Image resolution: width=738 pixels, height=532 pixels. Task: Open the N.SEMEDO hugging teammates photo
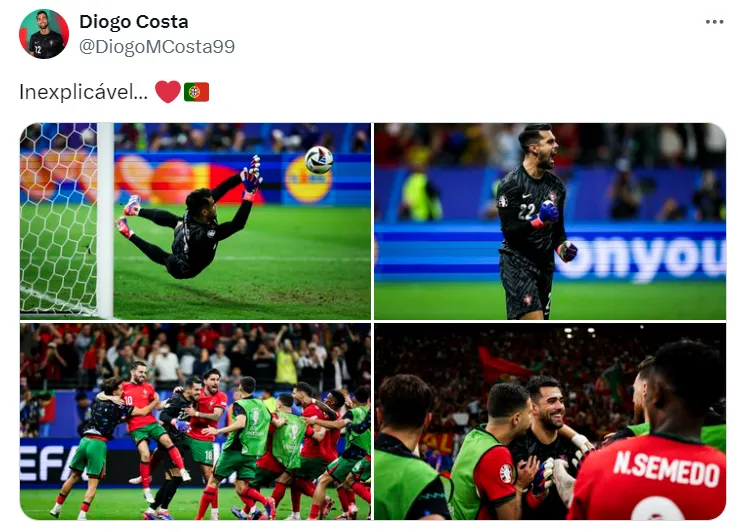point(550,421)
